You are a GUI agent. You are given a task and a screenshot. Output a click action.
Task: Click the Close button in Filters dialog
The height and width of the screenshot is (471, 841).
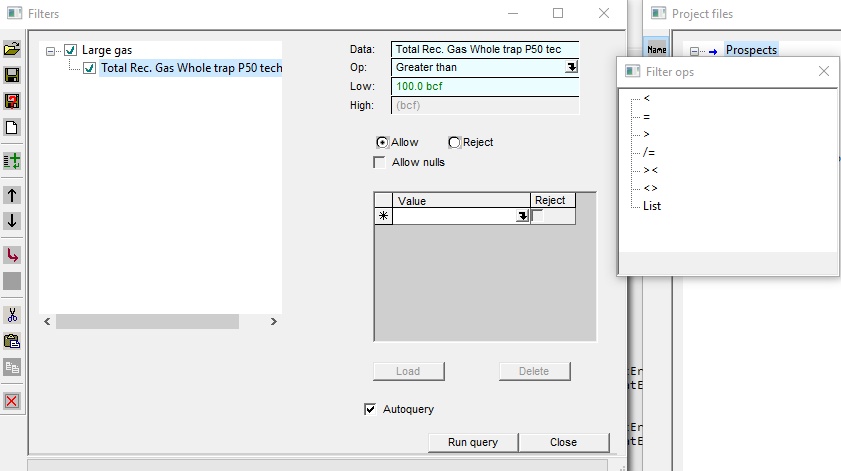(x=563, y=442)
